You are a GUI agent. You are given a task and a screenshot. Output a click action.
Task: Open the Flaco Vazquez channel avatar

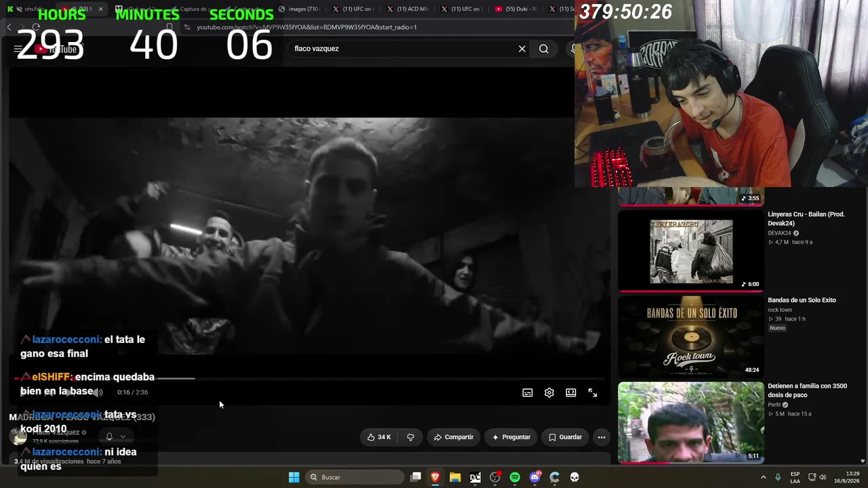point(18,436)
